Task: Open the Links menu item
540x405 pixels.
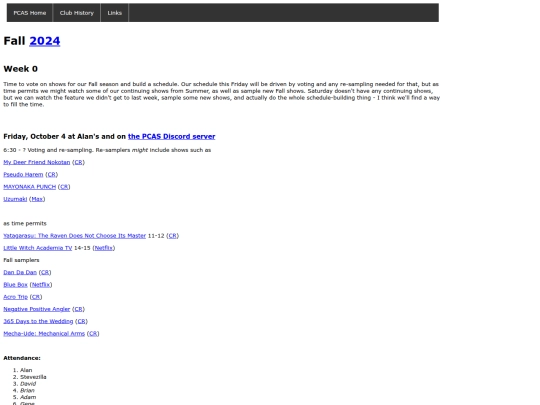Action: pyautogui.click(x=114, y=13)
